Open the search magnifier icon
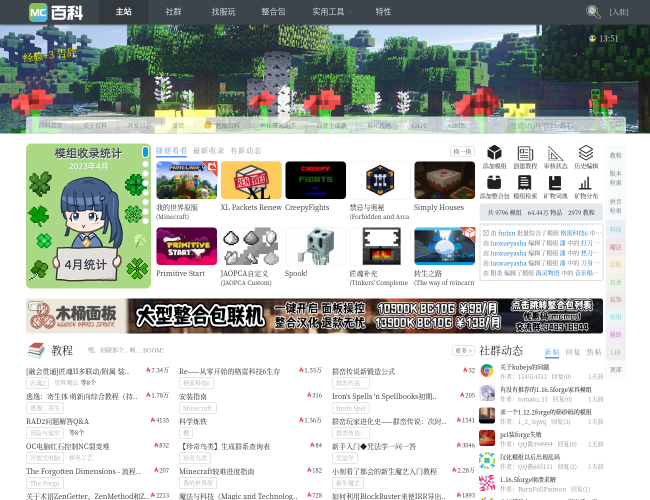The image size is (650, 500). (593, 12)
